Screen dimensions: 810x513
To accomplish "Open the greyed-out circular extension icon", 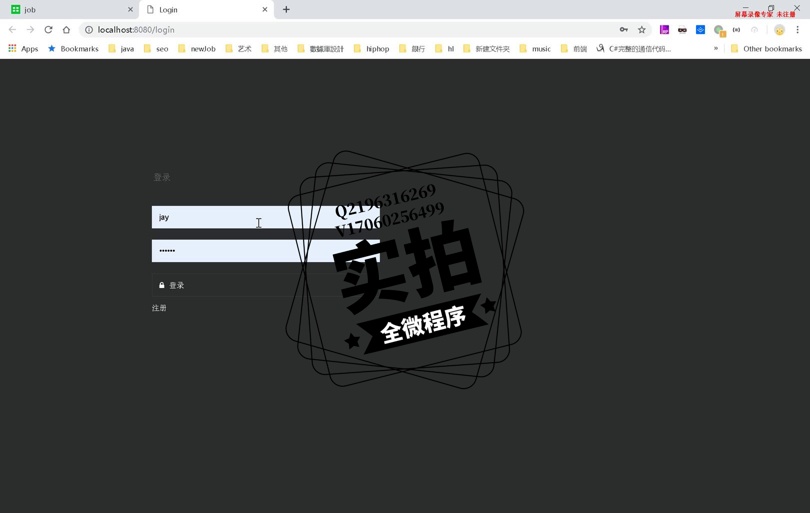I will 754,30.
